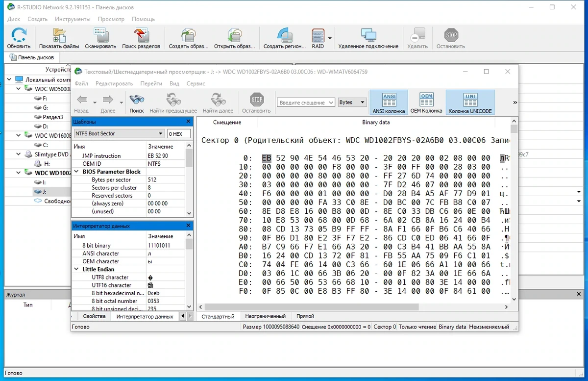
Task: Click the Смещение column header
Action: click(227, 122)
